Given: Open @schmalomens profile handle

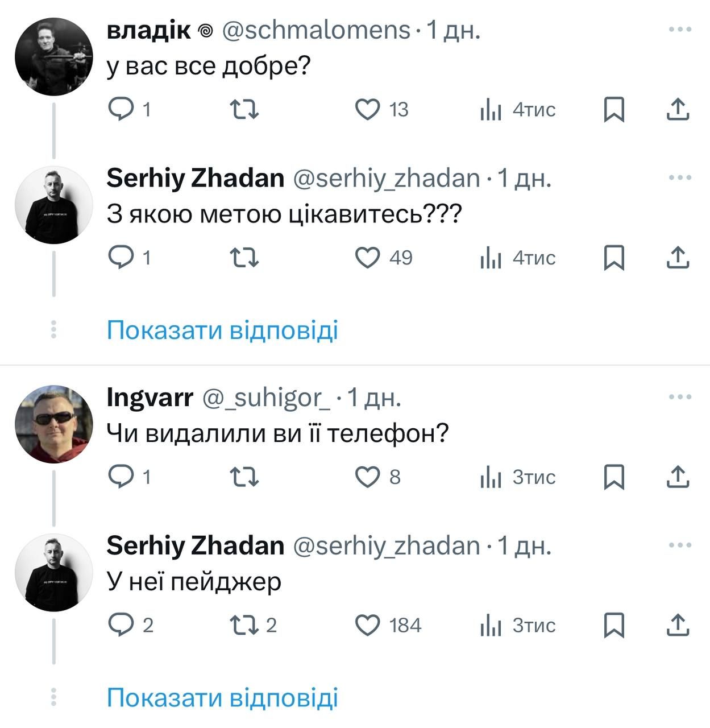Looking at the screenshot, I should pyautogui.click(x=315, y=30).
